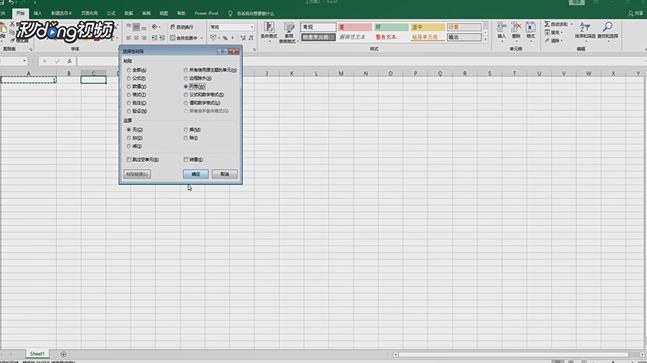Apply the 好 (Good) cell style

pyautogui.click(x=391, y=27)
